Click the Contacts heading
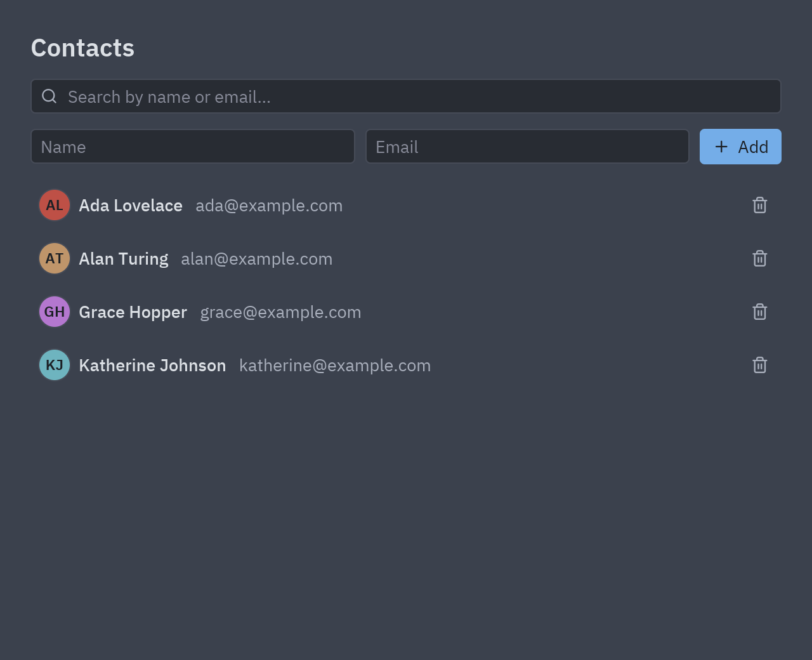Image resolution: width=812 pixels, height=660 pixels. pyautogui.click(x=83, y=48)
